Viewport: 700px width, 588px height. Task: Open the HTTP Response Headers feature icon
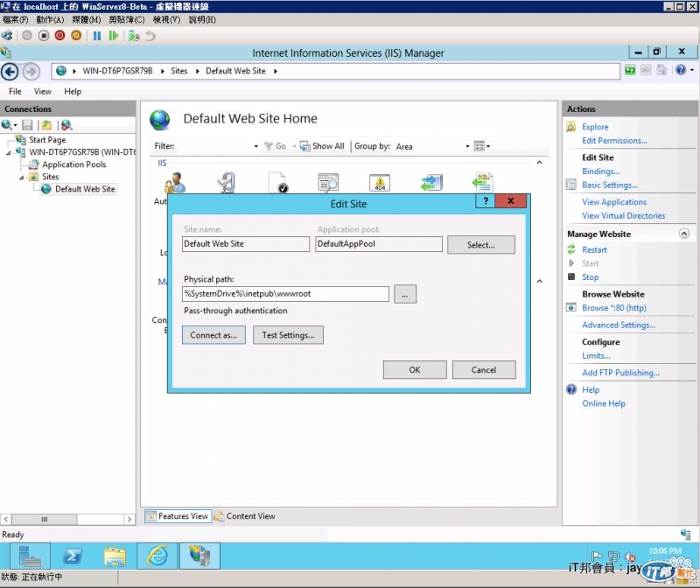click(483, 183)
